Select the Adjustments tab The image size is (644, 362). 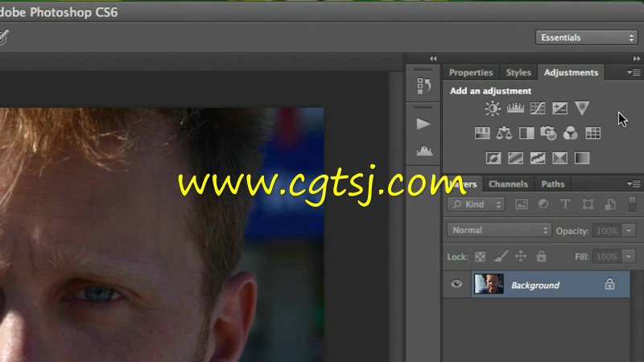click(571, 72)
